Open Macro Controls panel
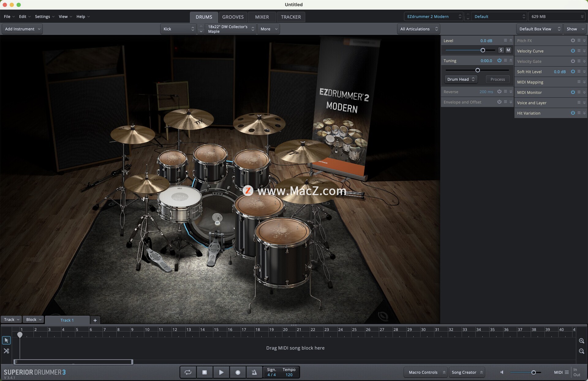Viewport: 588px width, 381px height. [x=426, y=372]
